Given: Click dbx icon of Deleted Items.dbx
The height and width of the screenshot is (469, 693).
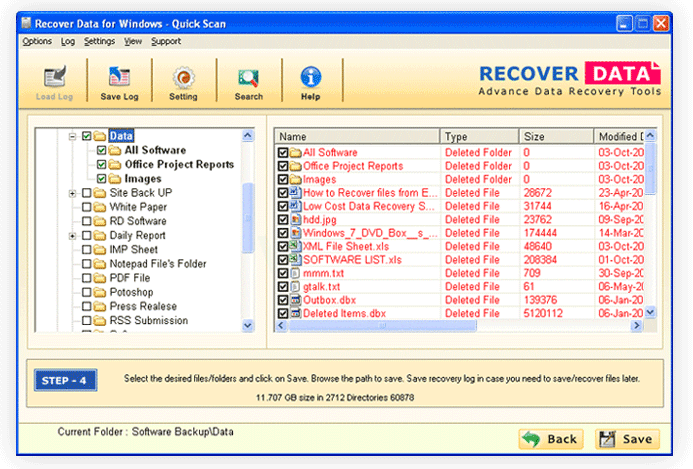Looking at the screenshot, I should (x=295, y=313).
